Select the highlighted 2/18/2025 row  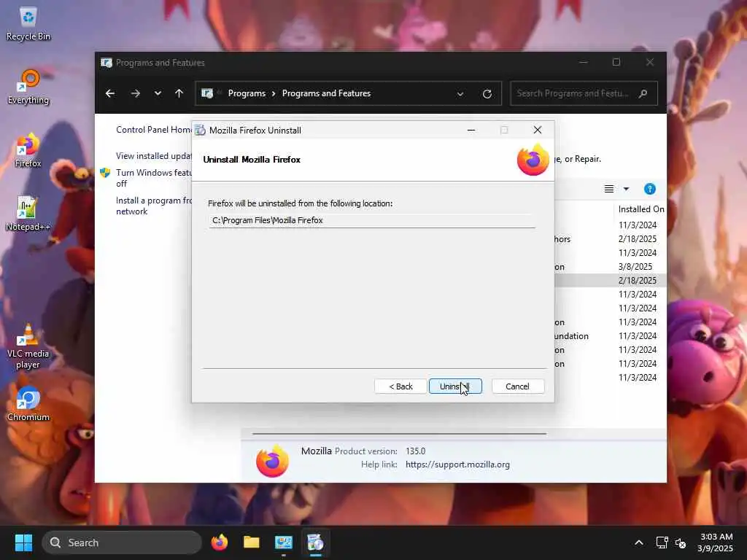click(x=611, y=281)
